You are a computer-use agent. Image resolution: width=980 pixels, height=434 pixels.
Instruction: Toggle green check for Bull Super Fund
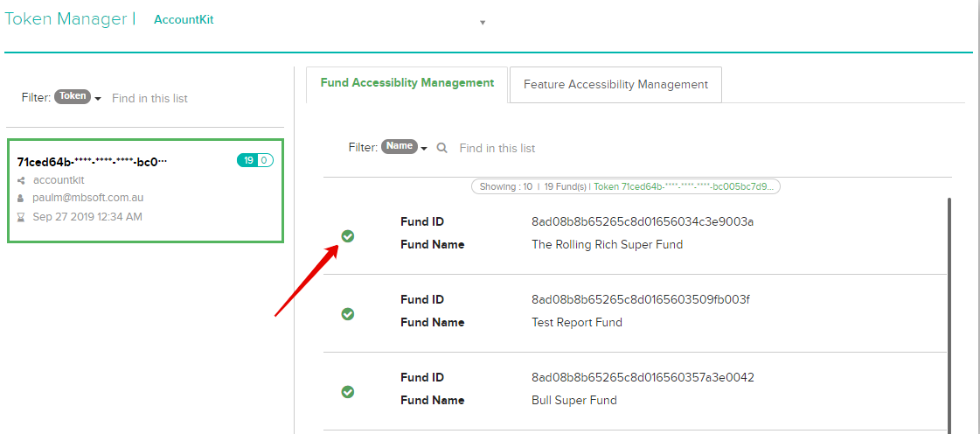[x=348, y=391]
